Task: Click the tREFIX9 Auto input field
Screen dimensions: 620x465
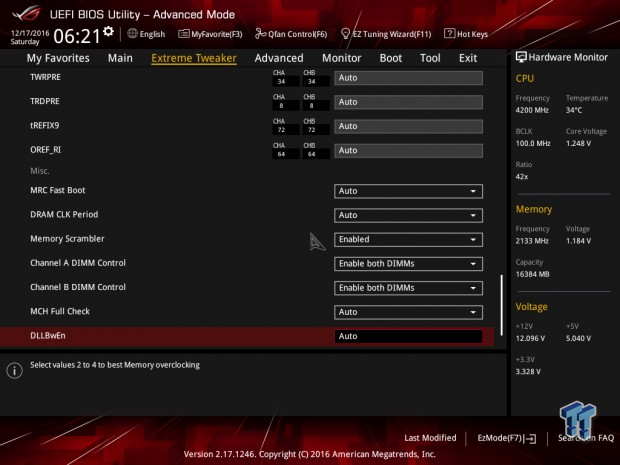Action: tap(408, 126)
